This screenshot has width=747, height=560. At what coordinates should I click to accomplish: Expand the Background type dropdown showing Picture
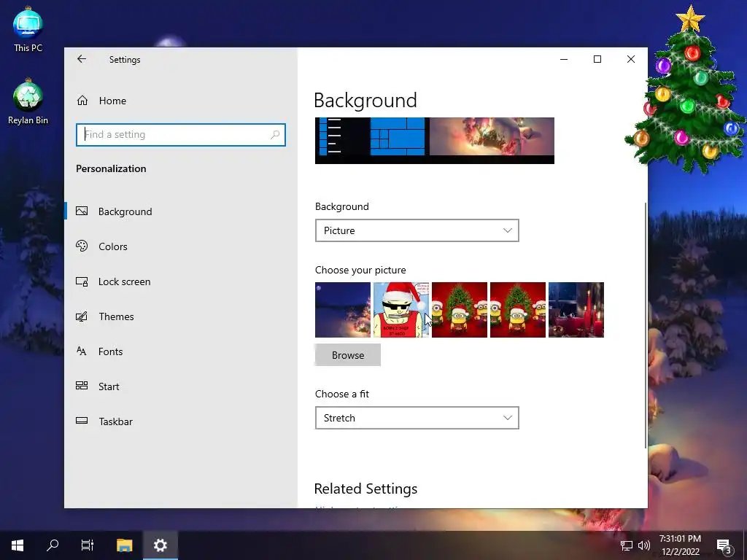pyautogui.click(x=417, y=230)
